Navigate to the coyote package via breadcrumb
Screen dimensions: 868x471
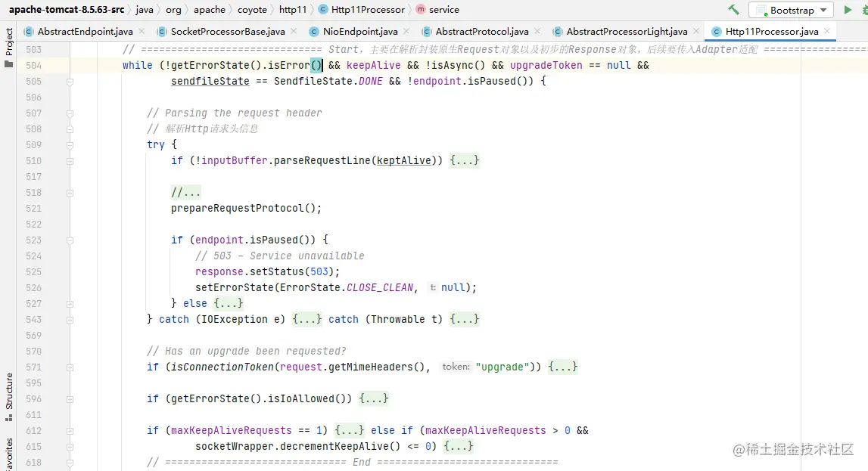[253, 10]
